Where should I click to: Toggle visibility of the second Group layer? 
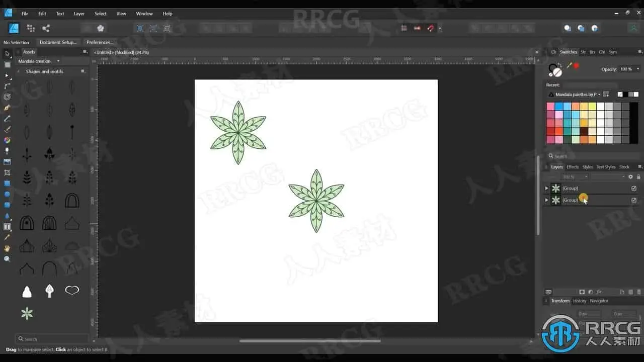point(634,200)
